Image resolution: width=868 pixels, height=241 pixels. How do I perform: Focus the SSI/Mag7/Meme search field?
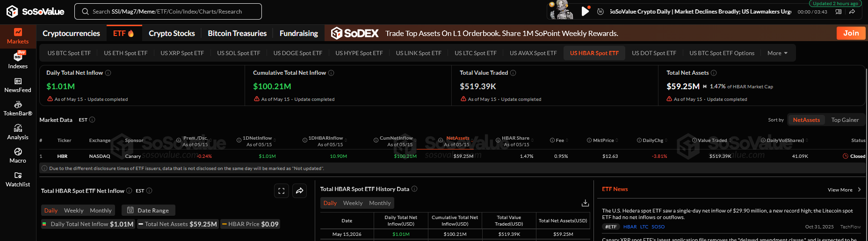pyautogui.click(x=168, y=12)
